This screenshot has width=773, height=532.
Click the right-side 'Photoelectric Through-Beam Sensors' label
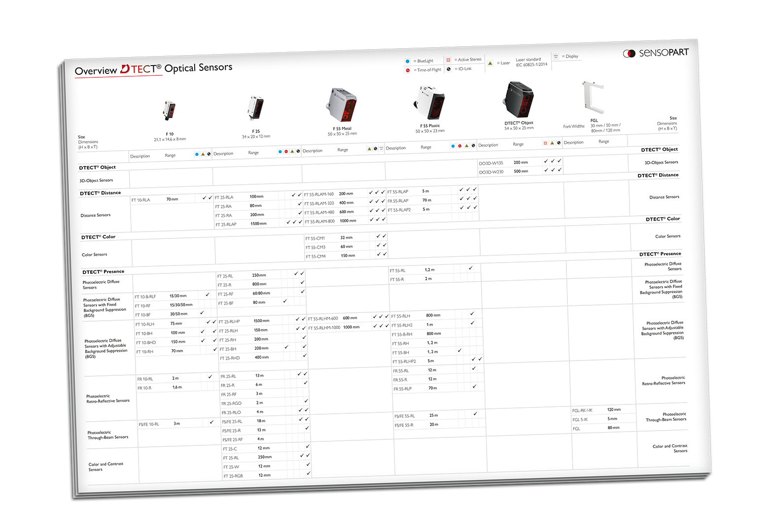click(666, 417)
